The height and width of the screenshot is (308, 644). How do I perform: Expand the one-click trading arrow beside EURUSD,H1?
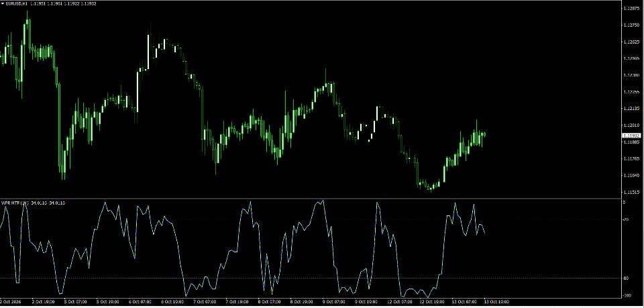pos(3,3)
